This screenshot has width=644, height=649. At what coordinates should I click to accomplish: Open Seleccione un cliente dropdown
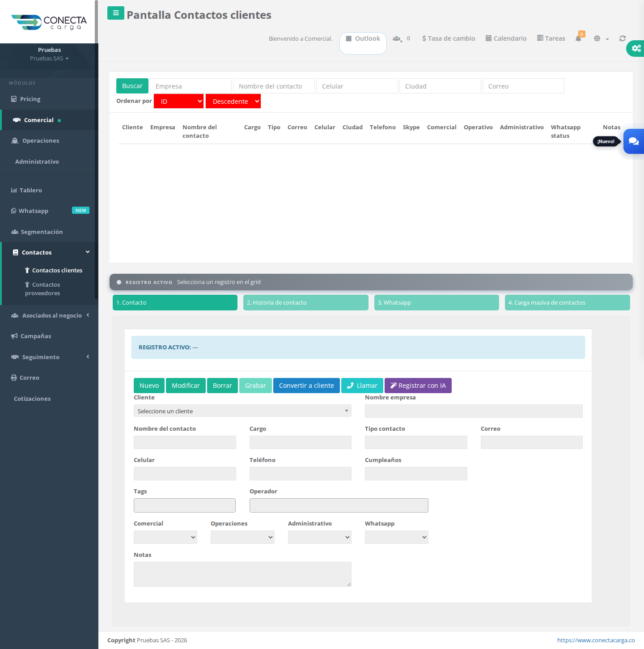(x=242, y=411)
